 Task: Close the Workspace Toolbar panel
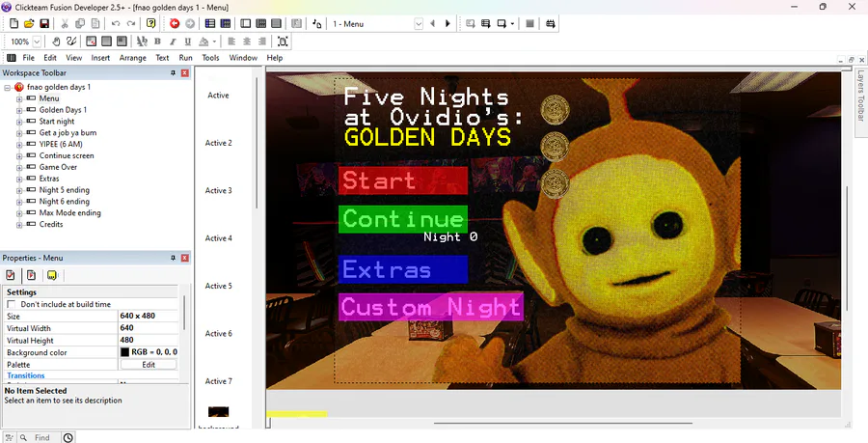coord(185,73)
